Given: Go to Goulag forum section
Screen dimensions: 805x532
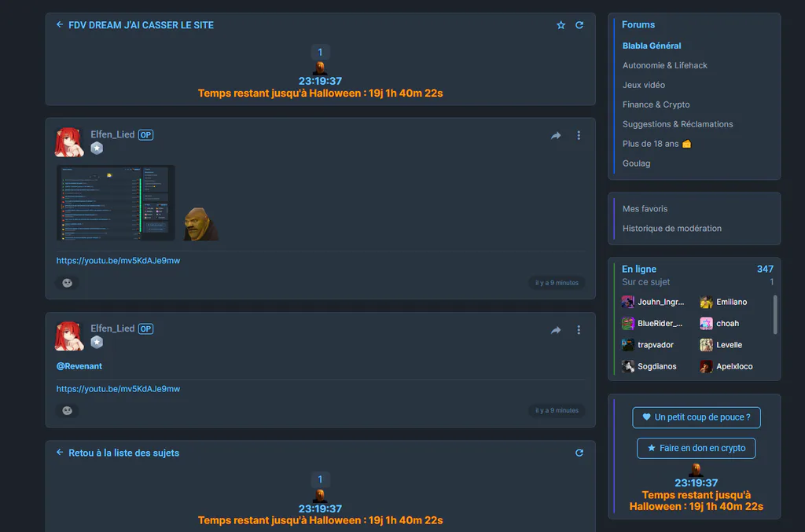Looking at the screenshot, I should pos(636,163).
